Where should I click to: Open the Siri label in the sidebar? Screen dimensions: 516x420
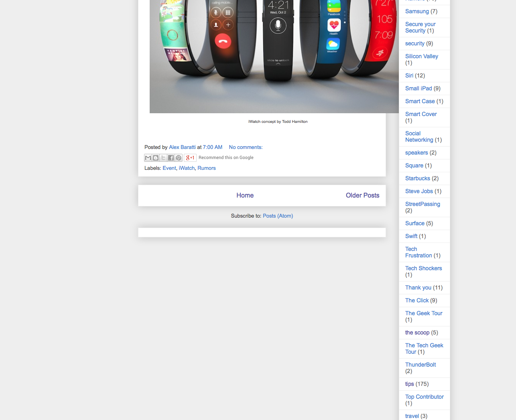click(409, 75)
